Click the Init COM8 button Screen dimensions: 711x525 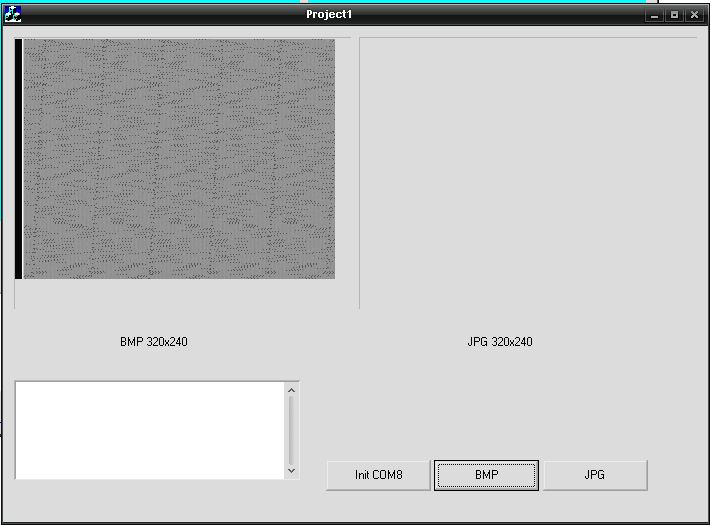tap(378, 475)
